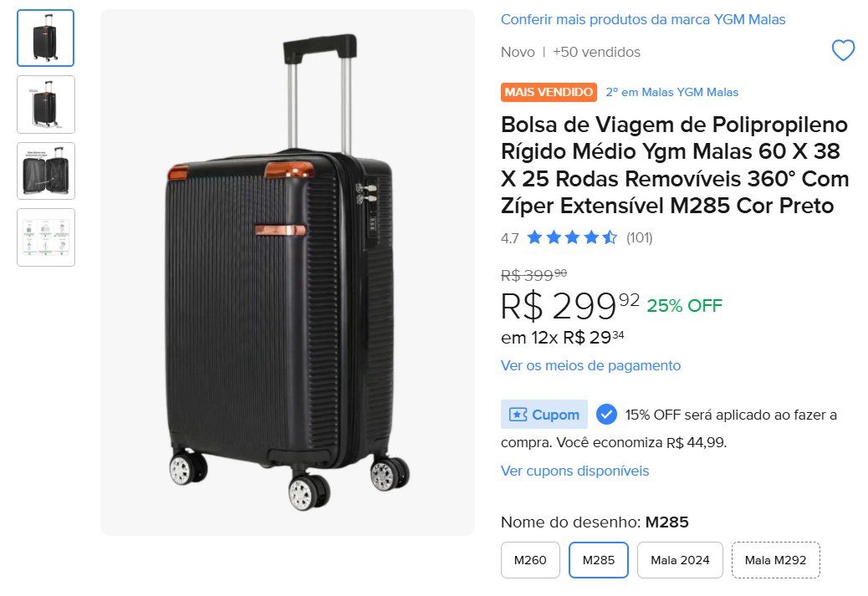The width and height of the screenshot is (868, 596).
Task: Click the blue coupon applied checkmark
Action: [x=606, y=415]
